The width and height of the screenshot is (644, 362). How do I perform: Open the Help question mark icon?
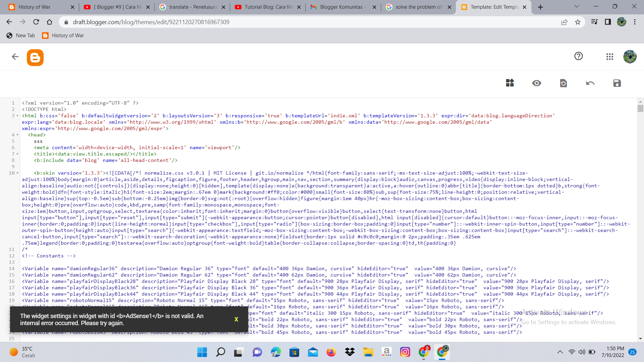pos(578,56)
